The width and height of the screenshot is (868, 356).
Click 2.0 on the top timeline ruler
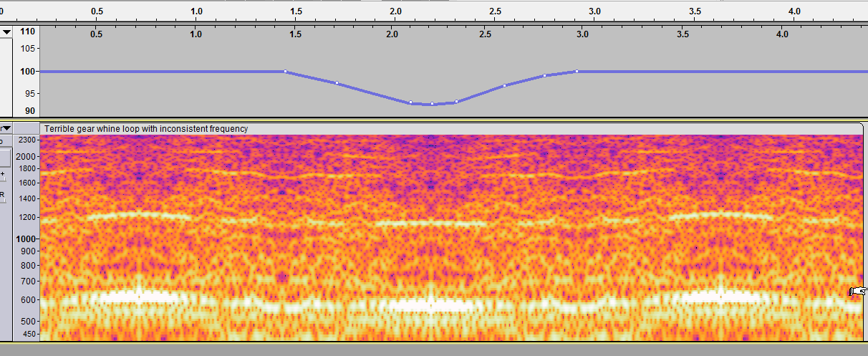coord(395,11)
